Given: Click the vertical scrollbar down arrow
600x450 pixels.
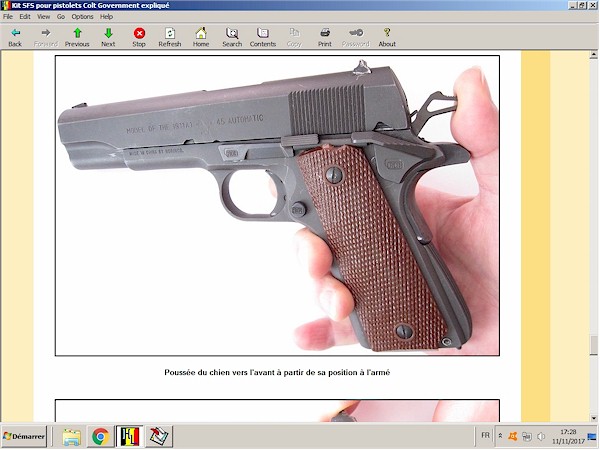Looking at the screenshot, I should coord(593,418).
